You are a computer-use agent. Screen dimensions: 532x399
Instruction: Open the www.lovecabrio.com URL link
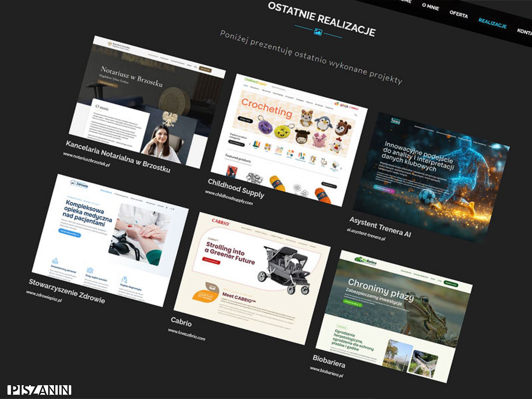pyautogui.click(x=187, y=334)
